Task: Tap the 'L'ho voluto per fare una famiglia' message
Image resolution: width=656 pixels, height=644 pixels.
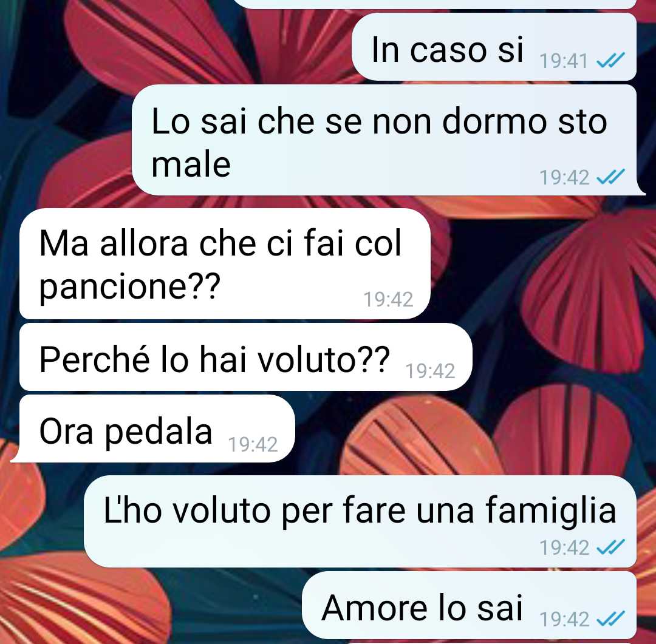Action: pos(360,521)
